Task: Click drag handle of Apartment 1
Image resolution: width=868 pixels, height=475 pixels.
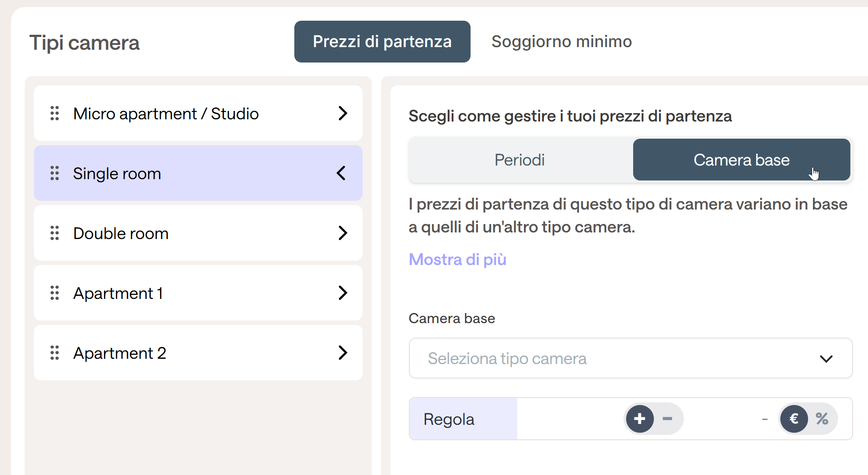Action: pyautogui.click(x=55, y=293)
